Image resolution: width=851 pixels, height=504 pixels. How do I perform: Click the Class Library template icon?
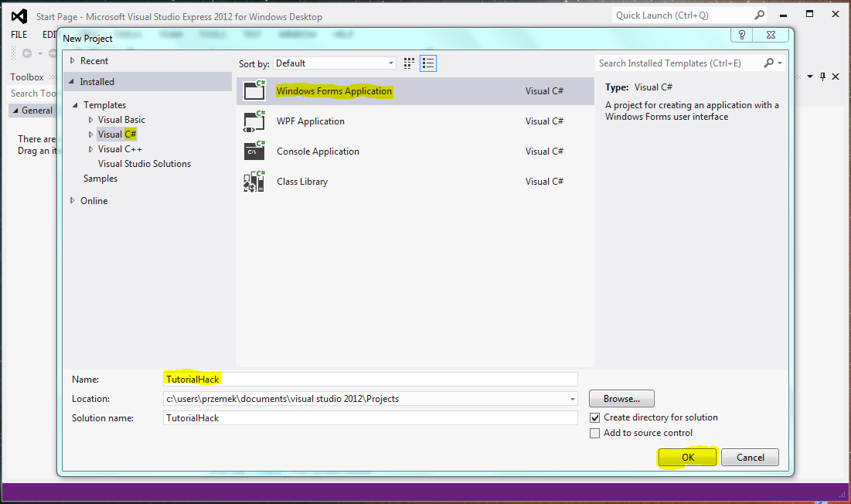click(x=254, y=182)
